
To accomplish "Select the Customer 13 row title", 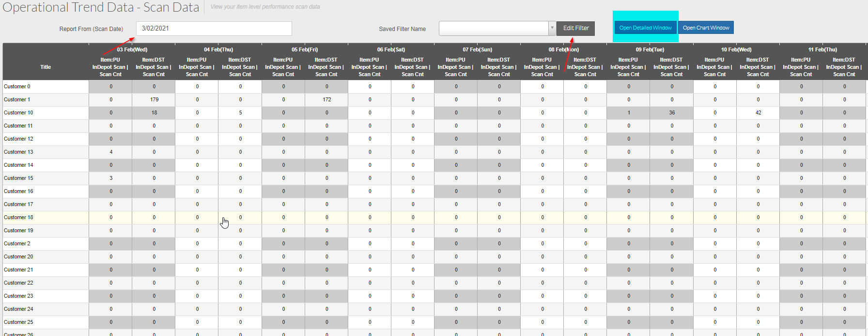I will 18,152.
